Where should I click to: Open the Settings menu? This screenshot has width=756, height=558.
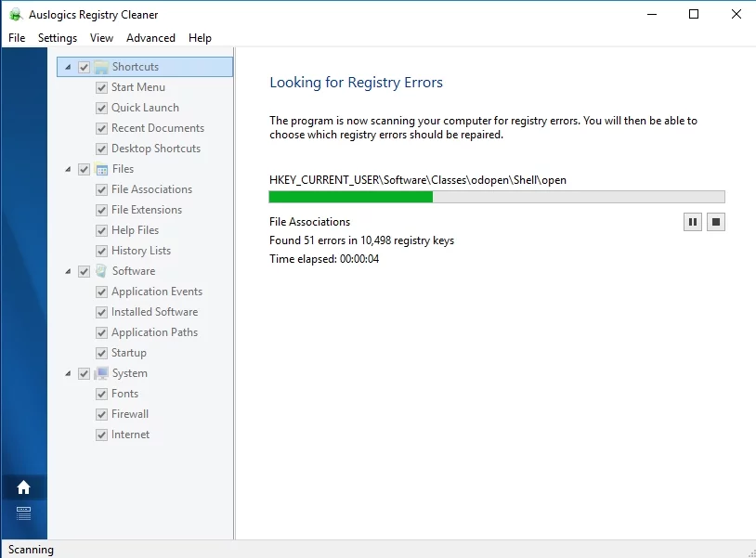pyautogui.click(x=58, y=37)
